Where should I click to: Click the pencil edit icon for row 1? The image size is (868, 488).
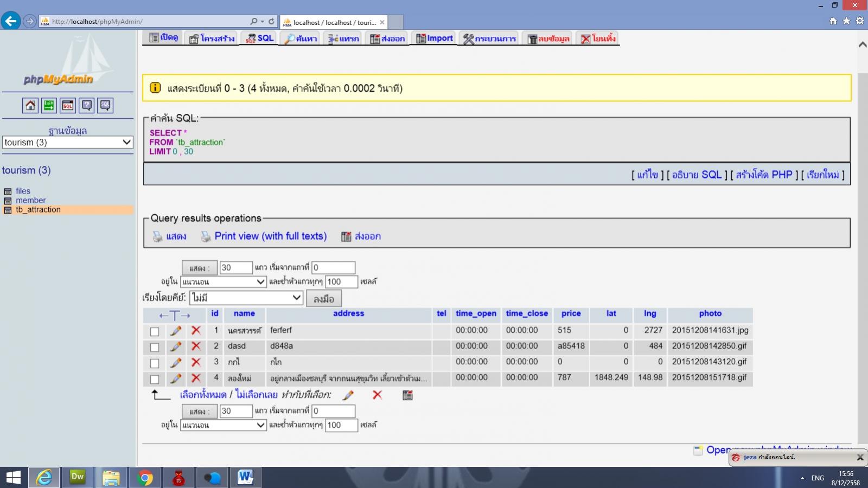[x=176, y=331]
